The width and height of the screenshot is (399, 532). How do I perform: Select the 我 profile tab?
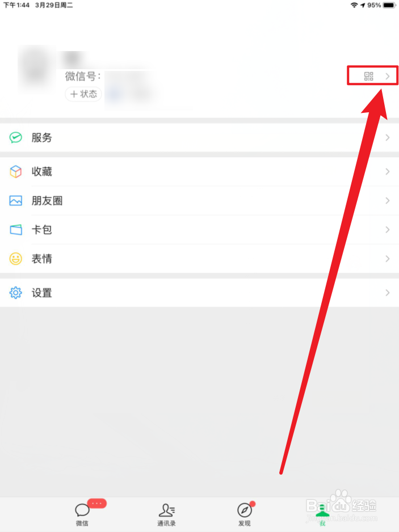click(322, 514)
